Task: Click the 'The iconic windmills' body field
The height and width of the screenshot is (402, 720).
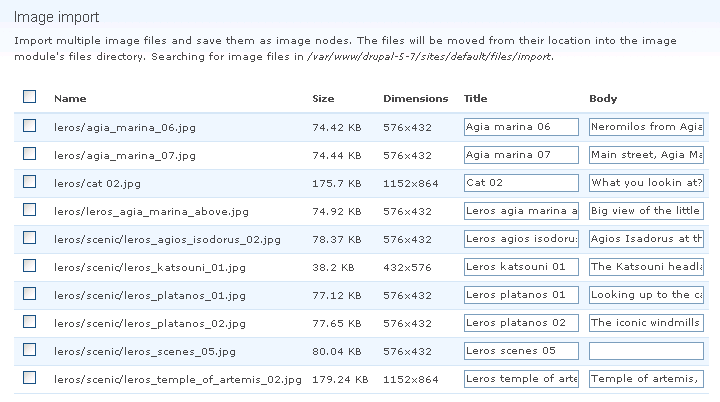Action: click(x=647, y=323)
